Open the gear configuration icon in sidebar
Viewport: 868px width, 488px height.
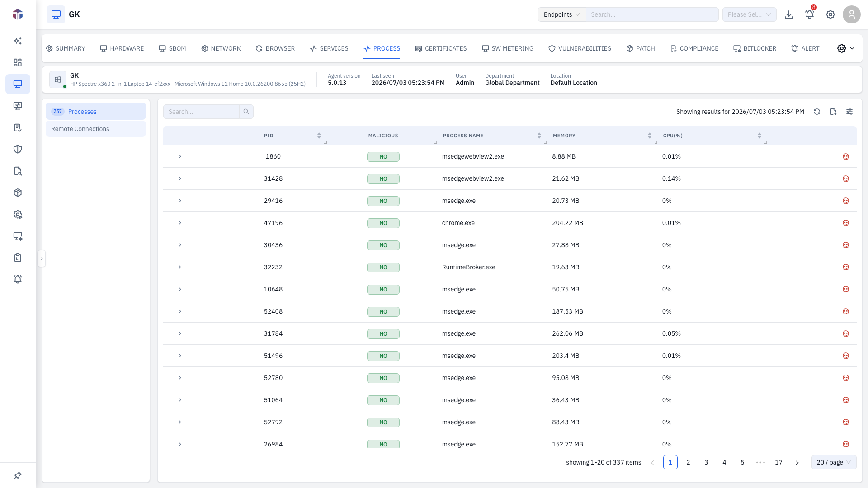click(x=18, y=214)
